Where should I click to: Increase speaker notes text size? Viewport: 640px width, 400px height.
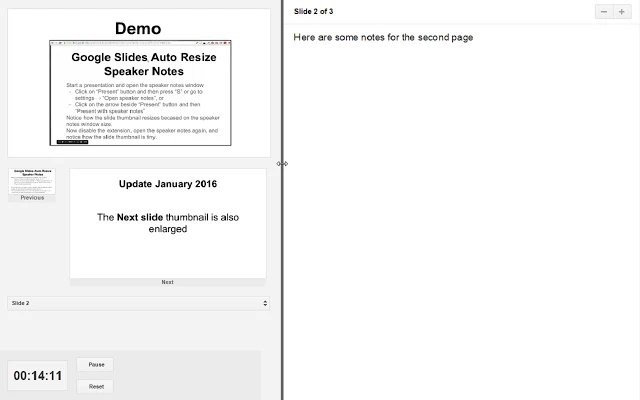pyautogui.click(x=622, y=12)
